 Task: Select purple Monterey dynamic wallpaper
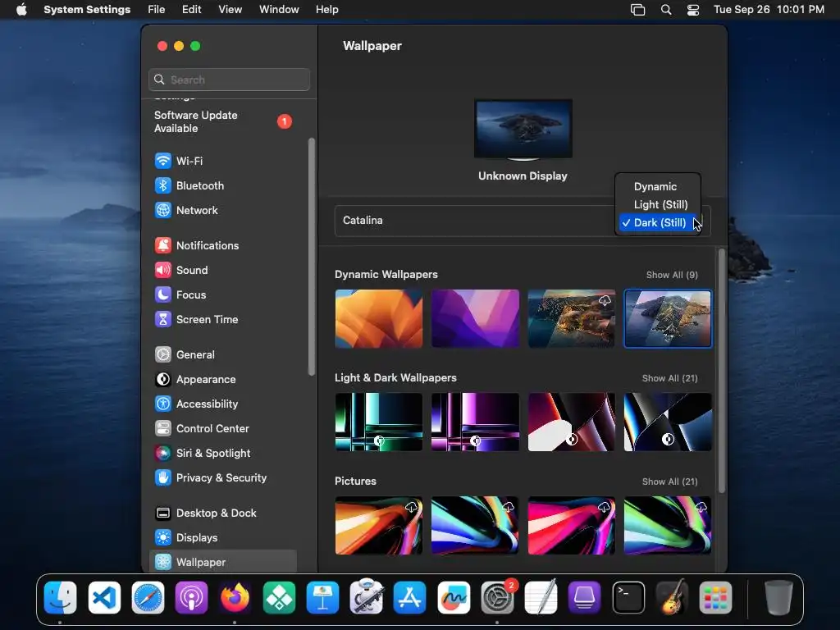475,319
